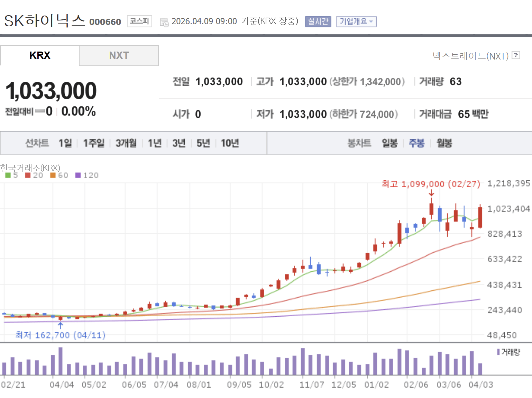This screenshot has width=532, height=398.
Task: Click the purple 120-day moving average legend
Action: [x=87, y=175]
